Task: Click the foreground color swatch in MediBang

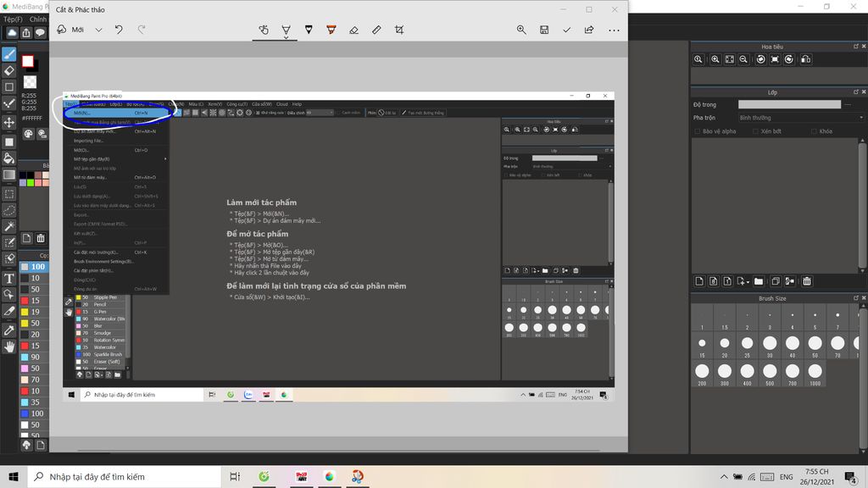Action: click(28, 61)
